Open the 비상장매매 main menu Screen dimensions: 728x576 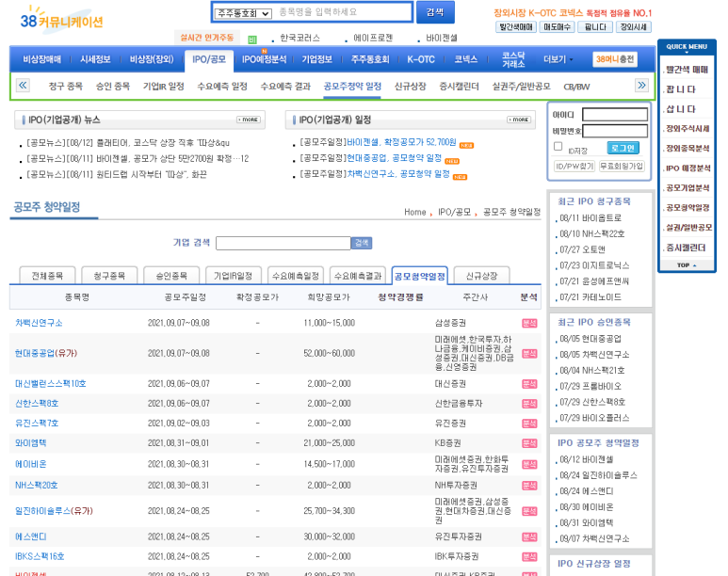(42, 59)
